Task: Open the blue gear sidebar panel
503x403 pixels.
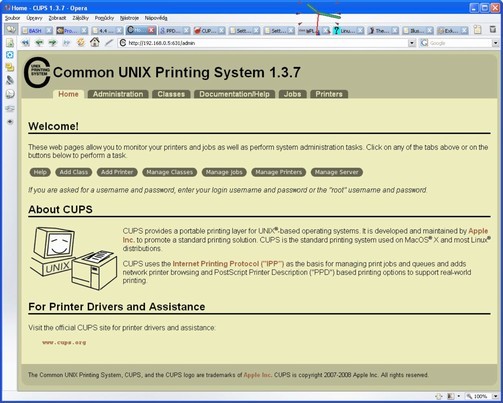Action: tap(10, 55)
